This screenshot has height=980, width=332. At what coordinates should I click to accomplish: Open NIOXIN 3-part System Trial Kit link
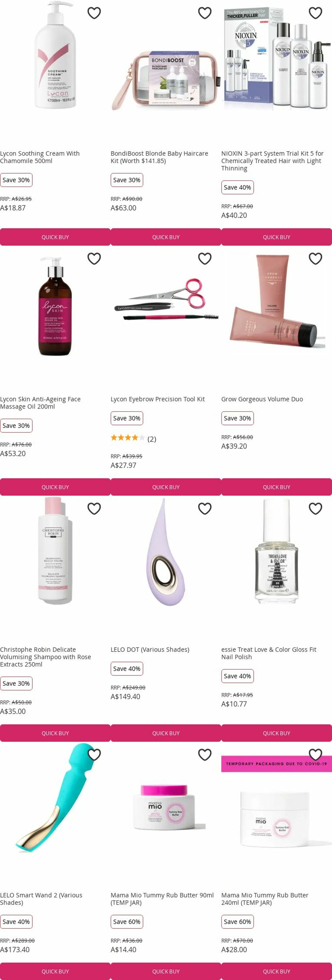pos(272,161)
